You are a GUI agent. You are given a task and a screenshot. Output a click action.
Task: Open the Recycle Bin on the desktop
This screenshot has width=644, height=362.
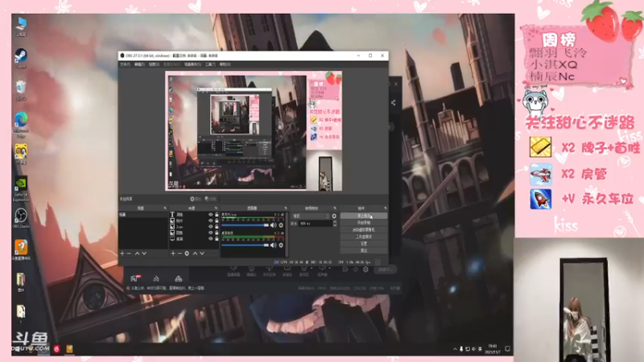(x=21, y=91)
